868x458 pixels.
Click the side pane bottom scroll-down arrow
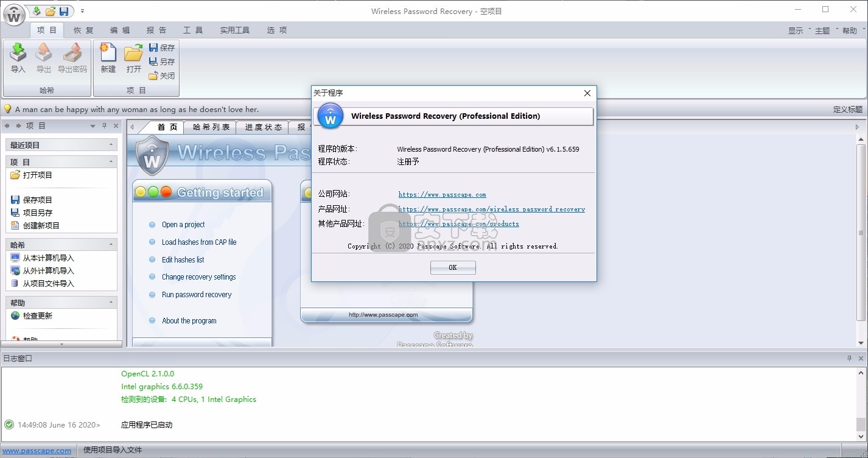coord(61,344)
